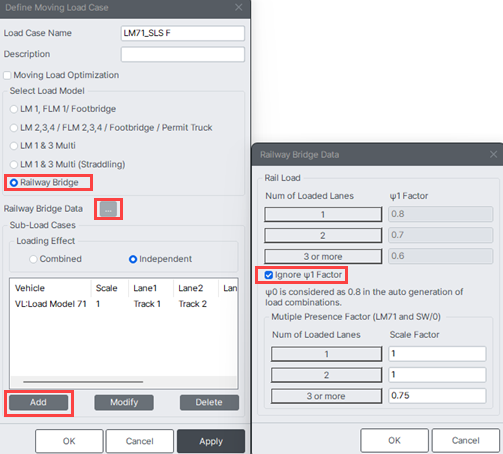Screen dimensions: 503x454
Task: Uncheck Ignore ψ1 Factor checkbox
Action: (268, 275)
